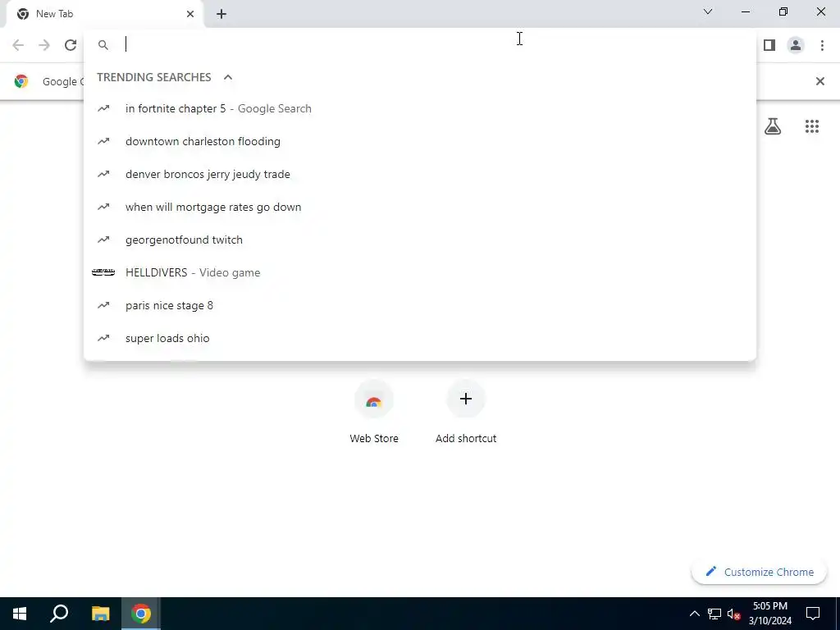Click the reload page icon
The height and width of the screenshot is (630, 840).
[x=71, y=45]
